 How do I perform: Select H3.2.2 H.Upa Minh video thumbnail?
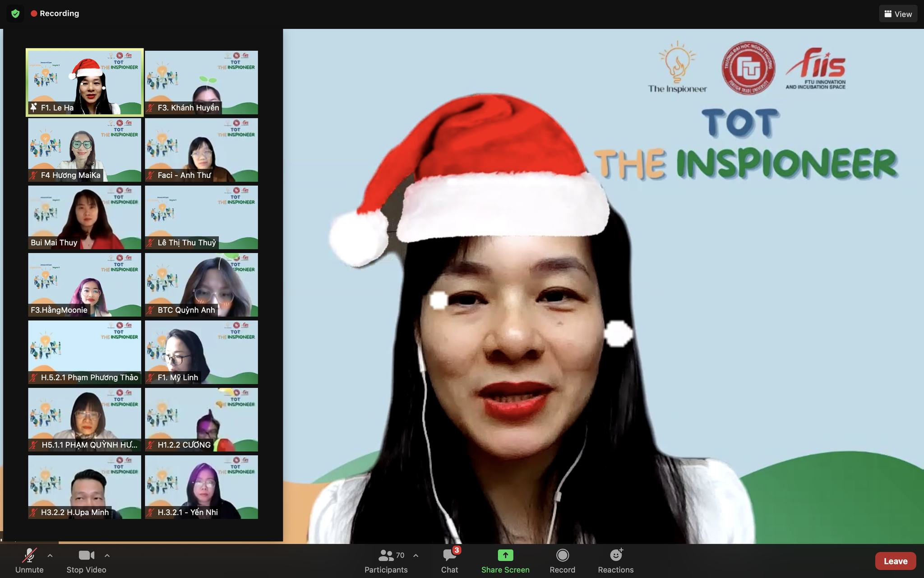click(85, 487)
